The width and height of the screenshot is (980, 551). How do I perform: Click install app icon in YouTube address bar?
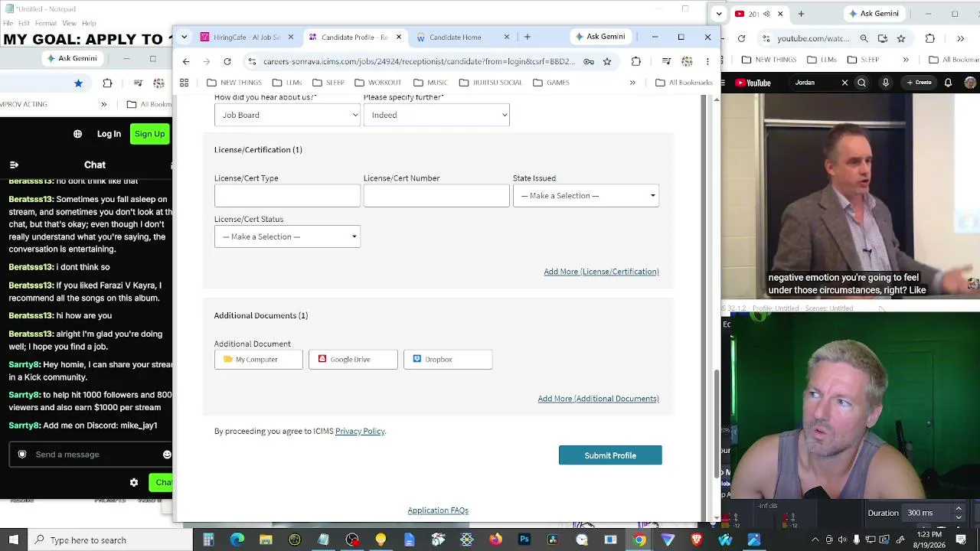click(x=883, y=38)
